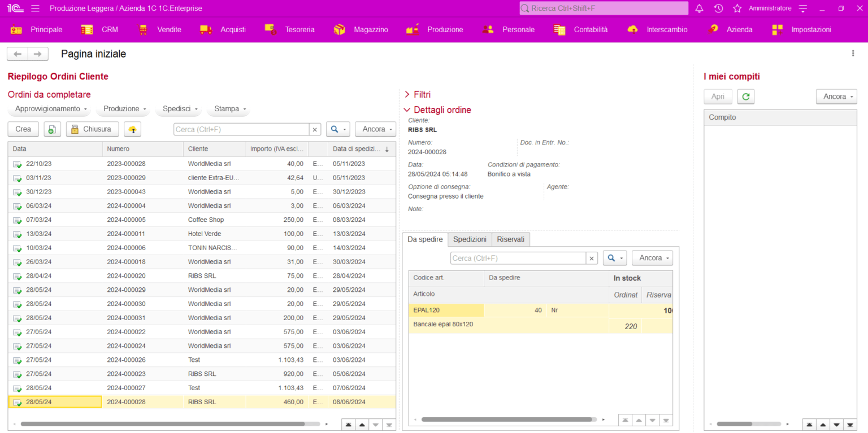Click row icon of order 2024-000011
The width and height of the screenshot is (868, 433).
click(x=17, y=234)
